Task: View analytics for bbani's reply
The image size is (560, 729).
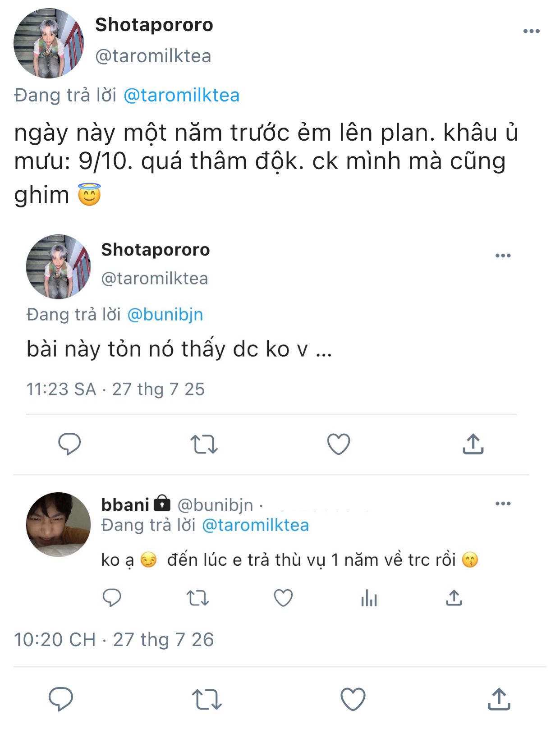Action: point(369,598)
